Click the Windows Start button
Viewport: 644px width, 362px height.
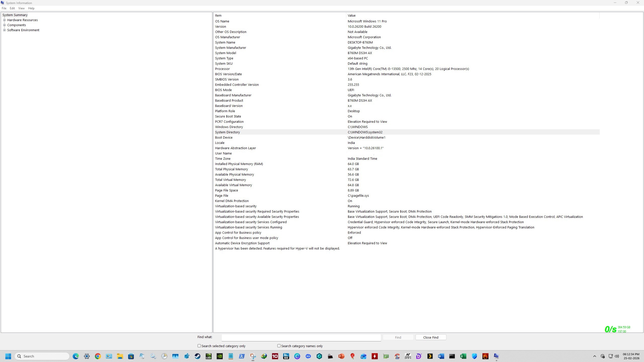pyautogui.click(x=8, y=356)
